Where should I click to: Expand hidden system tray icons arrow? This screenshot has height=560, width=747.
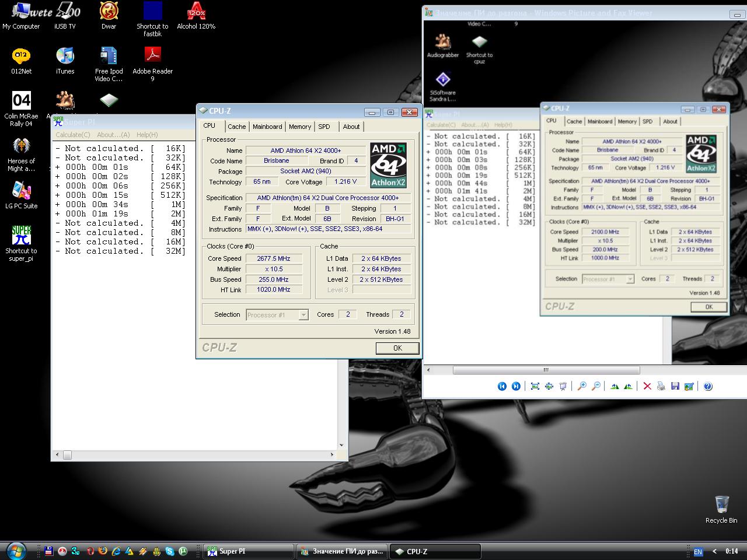point(714,551)
